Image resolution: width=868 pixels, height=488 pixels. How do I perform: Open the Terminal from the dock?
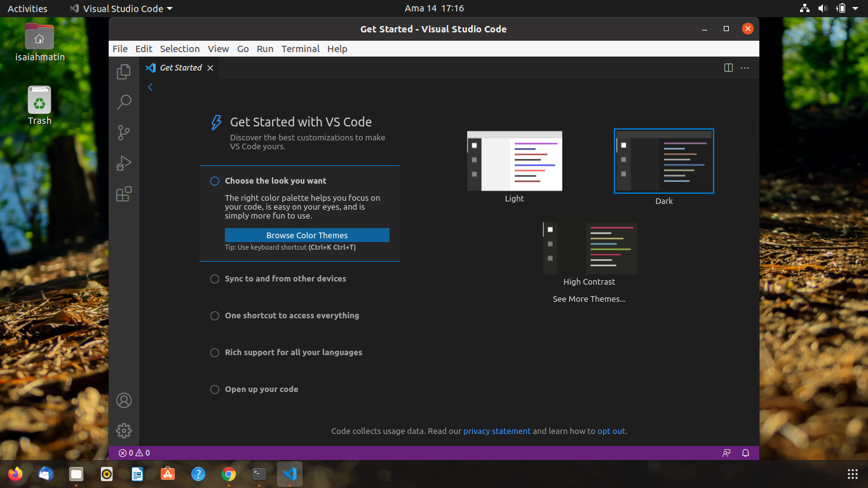click(x=259, y=474)
